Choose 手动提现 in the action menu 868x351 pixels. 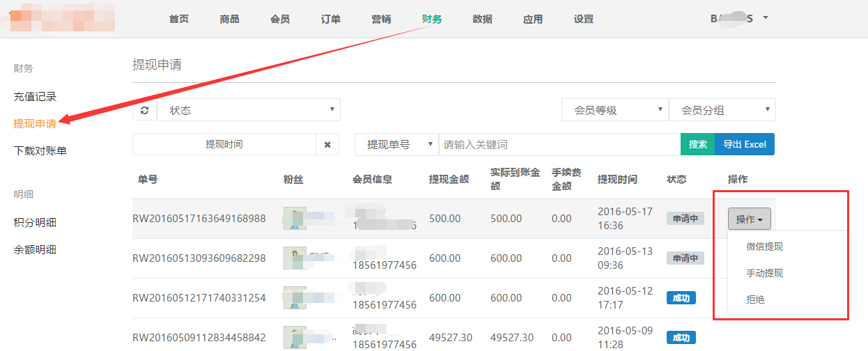(x=765, y=273)
